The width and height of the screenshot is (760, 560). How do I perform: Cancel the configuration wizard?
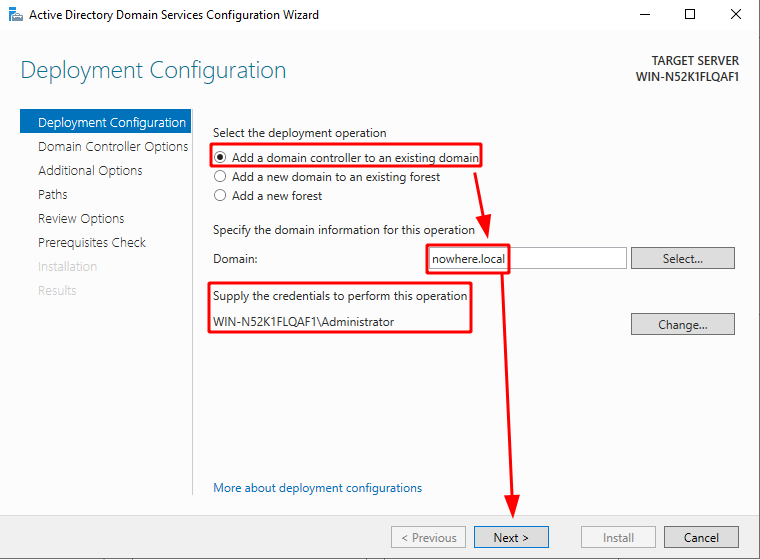pos(701,537)
